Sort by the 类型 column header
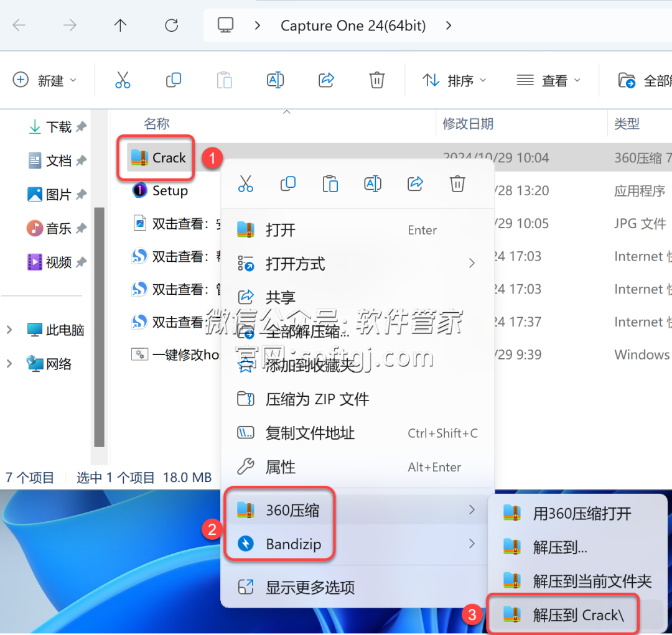 [x=627, y=124]
